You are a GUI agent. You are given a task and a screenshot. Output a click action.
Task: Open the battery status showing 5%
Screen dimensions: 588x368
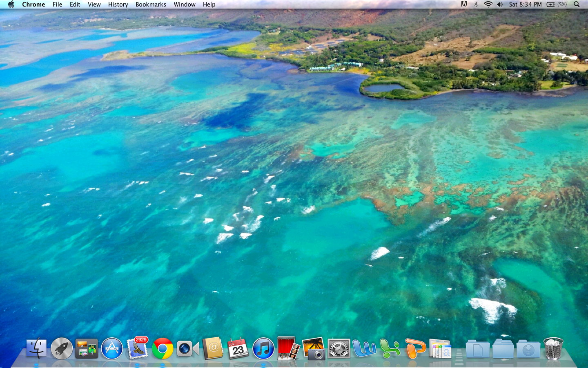tap(557, 4)
